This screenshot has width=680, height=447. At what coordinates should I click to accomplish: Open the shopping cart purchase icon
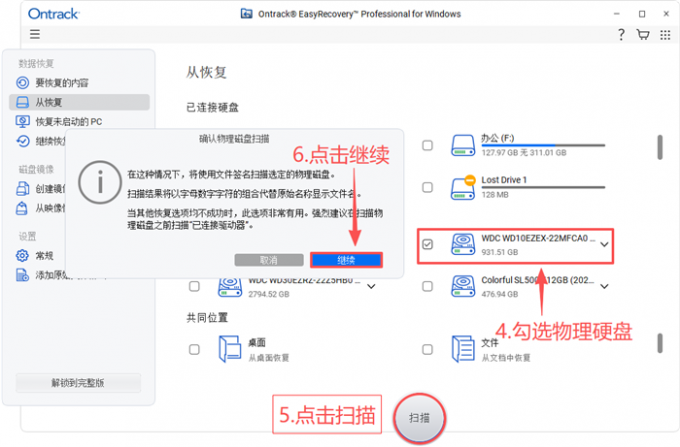pos(643,35)
